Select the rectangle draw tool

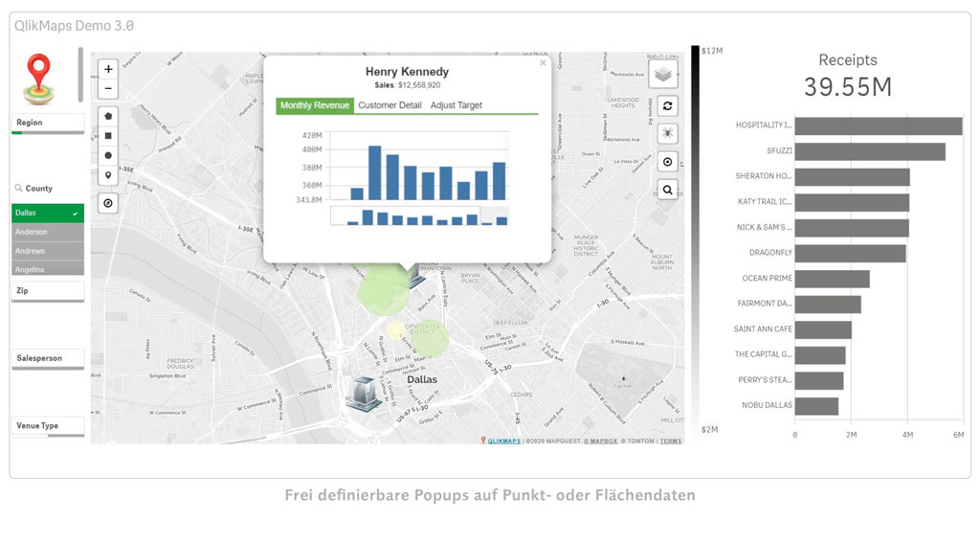108,136
